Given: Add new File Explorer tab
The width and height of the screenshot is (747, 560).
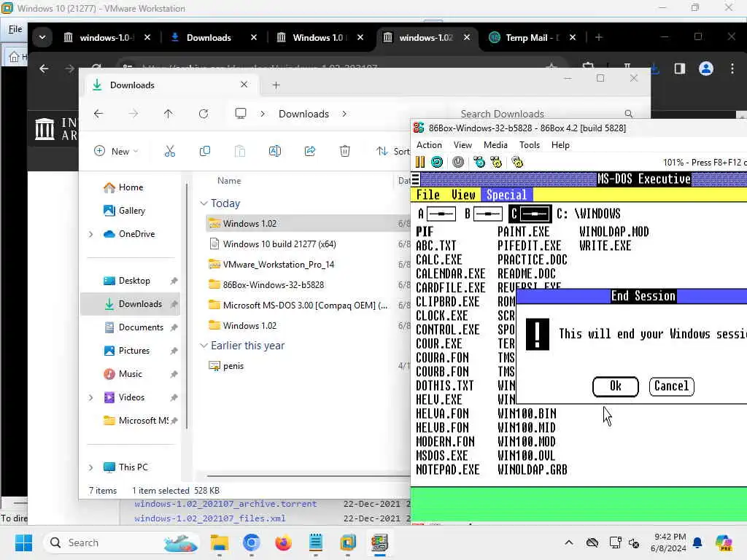Looking at the screenshot, I should pyautogui.click(x=276, y=85).
